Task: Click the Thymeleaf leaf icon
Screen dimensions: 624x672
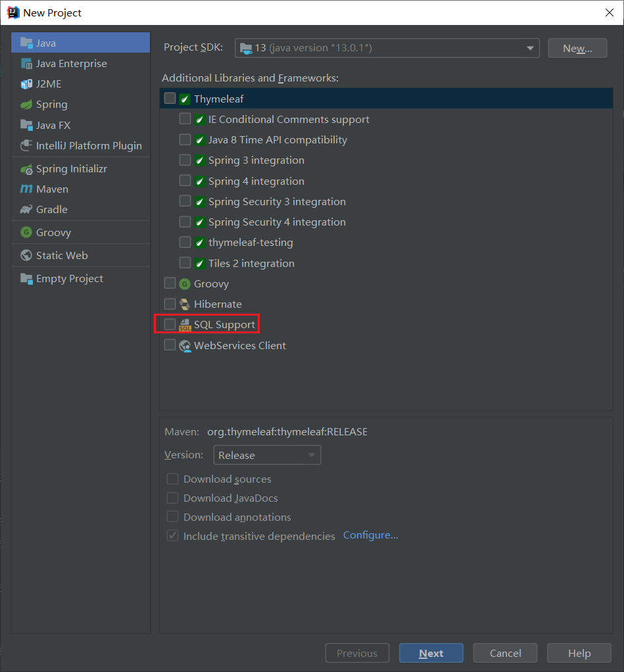Action: (185, 99)
